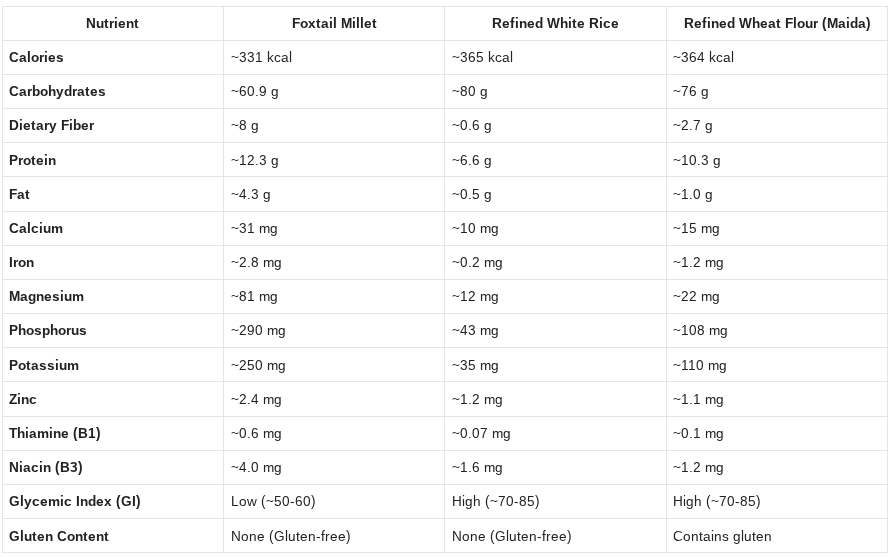Click the ~110 mg potassium value
The image size is (892, 557).
pyautogui.click(x=700, y=365)
